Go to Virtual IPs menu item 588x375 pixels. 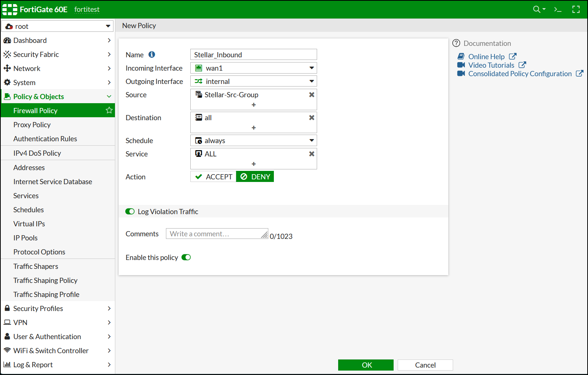click(x=29, y=224)
